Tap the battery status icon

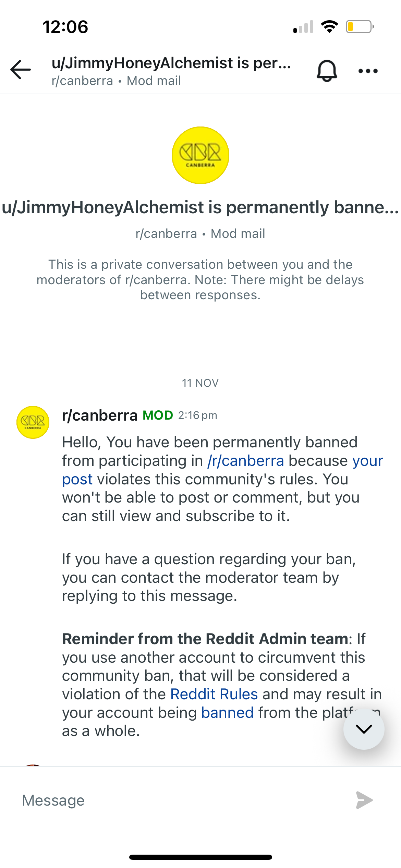(x=359, y=27)
